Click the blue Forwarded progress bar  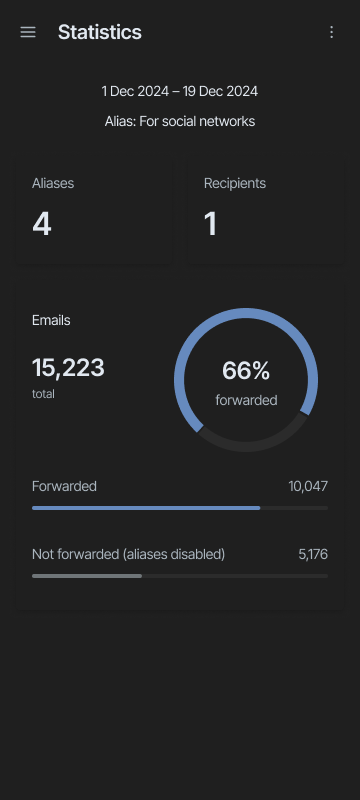(146, 508)
